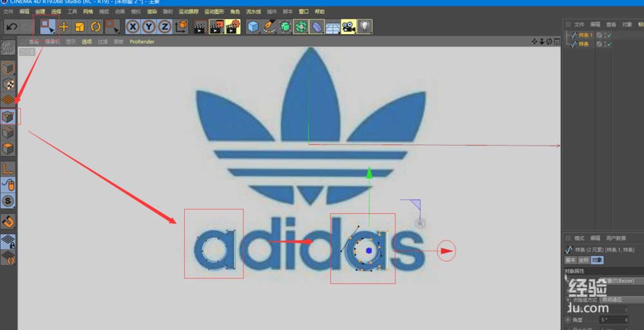Open the Render Settings gear clapperboard
Screen dimensions: 644x330
coord(232,27)
